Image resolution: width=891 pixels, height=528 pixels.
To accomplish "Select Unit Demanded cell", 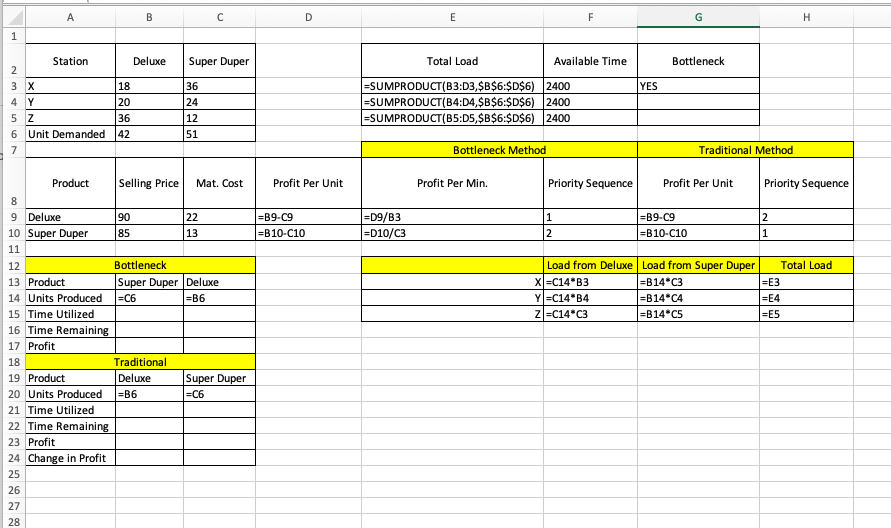I will [x=70, y=134].
